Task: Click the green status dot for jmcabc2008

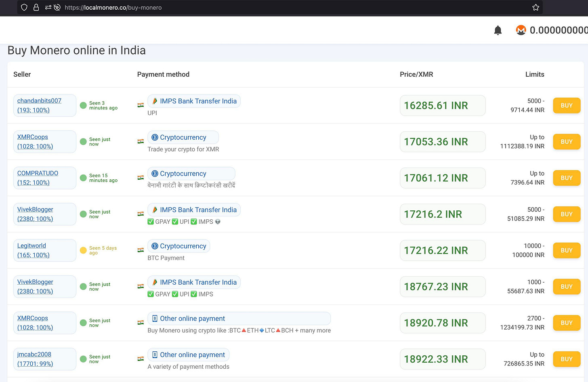Action: coord(83,359)
